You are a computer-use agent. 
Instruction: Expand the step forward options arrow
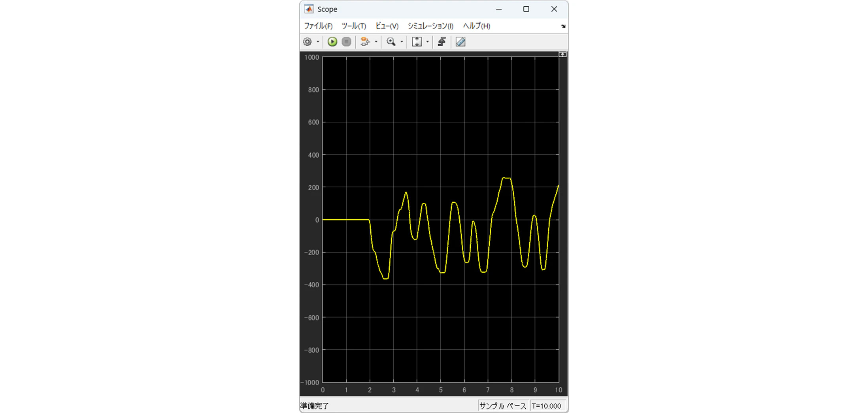(x=376, y=42)
